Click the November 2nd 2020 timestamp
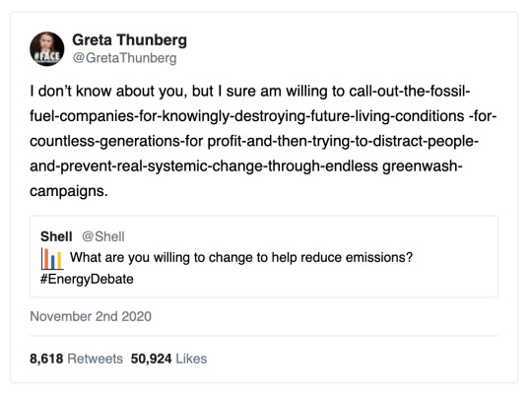Viewport: 532px width, 393px height. (x=91, y=316)
